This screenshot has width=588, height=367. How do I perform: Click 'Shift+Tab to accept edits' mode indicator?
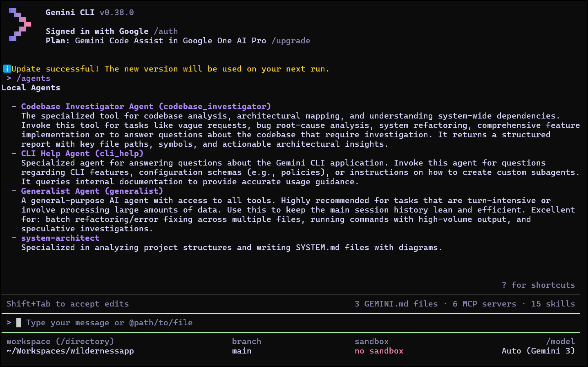click(x=67, y=304)
